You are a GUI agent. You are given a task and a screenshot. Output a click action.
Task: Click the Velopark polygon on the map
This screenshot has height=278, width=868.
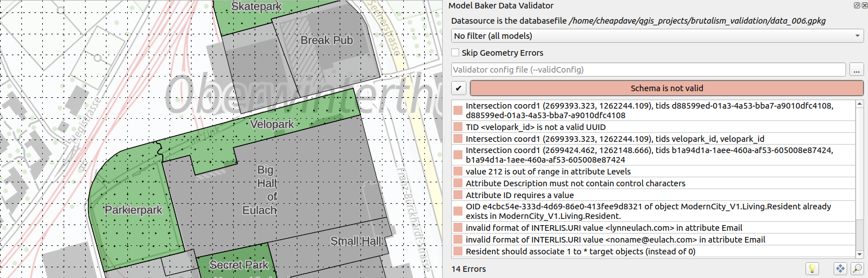click(272, 125)
